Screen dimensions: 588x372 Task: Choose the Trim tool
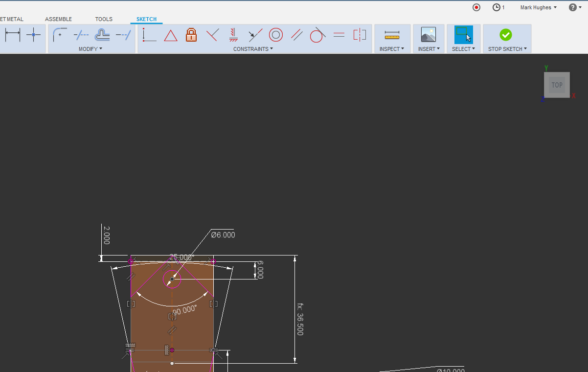(x=81, y=35)
